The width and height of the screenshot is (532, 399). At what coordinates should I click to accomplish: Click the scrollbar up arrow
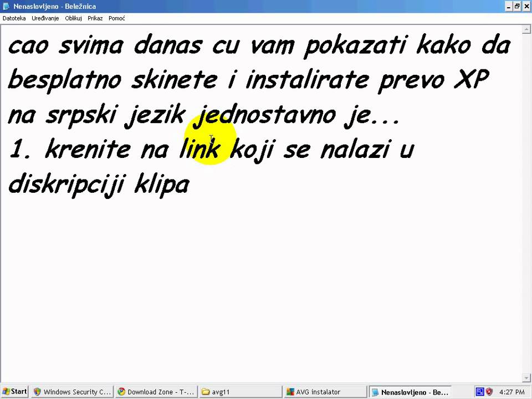[526, 30]
